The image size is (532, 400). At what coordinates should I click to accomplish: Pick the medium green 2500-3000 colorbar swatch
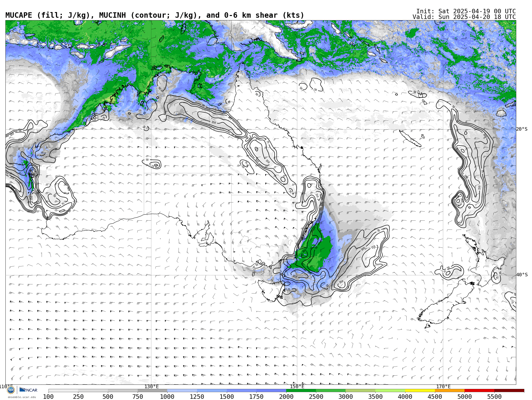click(331, 391)
